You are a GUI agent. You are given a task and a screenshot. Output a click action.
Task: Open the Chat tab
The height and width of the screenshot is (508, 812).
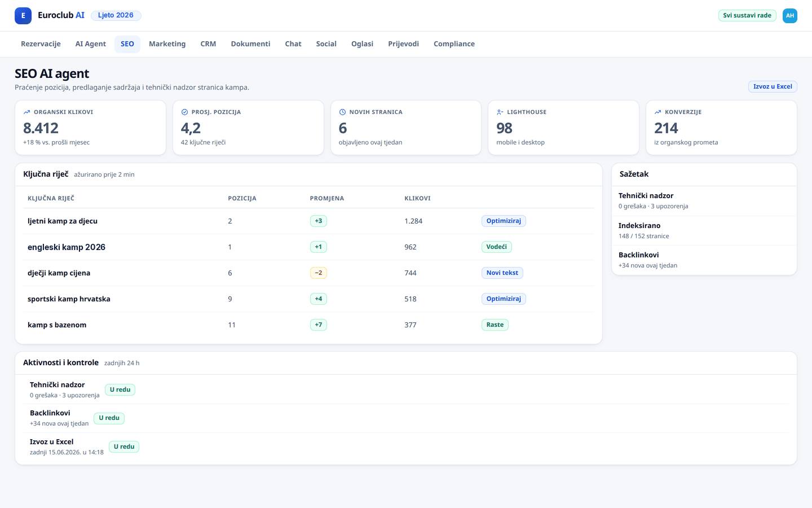(x=293, y=44)
